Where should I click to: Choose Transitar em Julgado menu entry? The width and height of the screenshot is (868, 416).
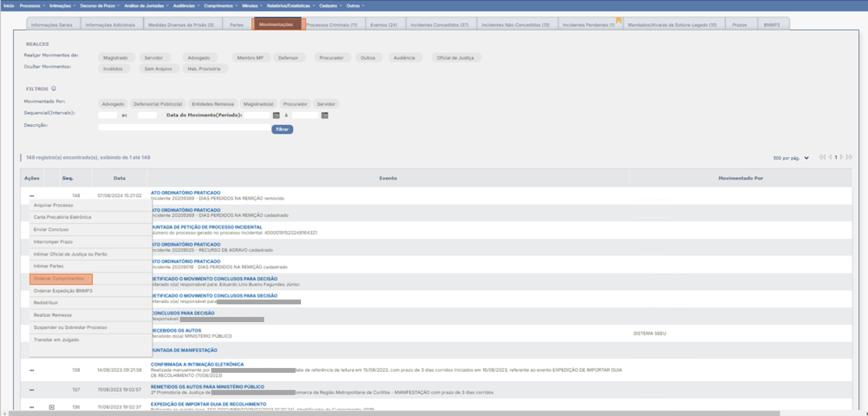tap(91, 340)
